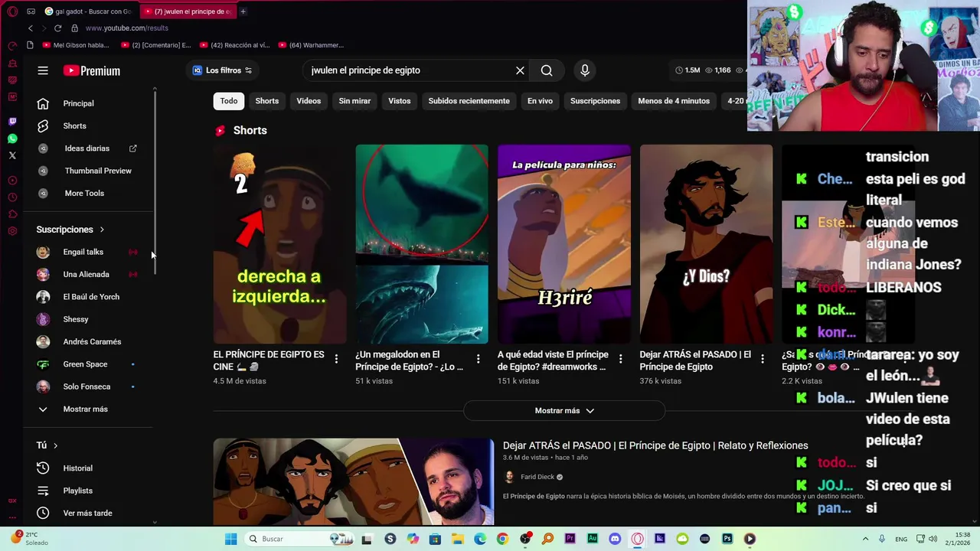Click the Playlists icon in the sidebar

[x=43, y=491]
